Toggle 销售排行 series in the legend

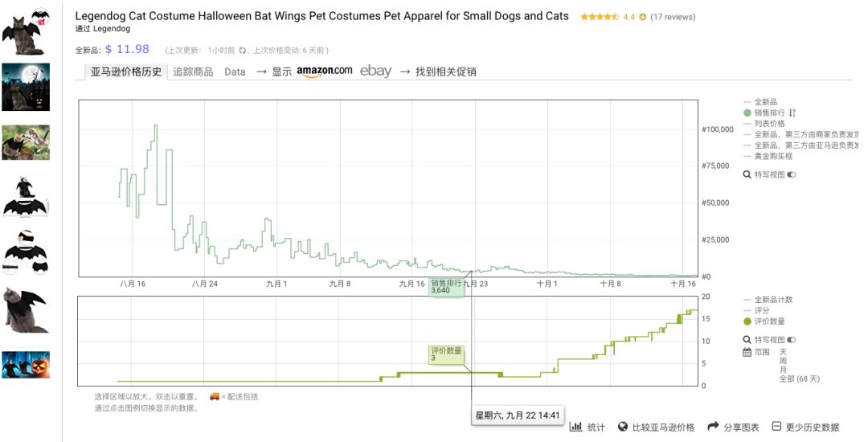(x=769, y=113)
